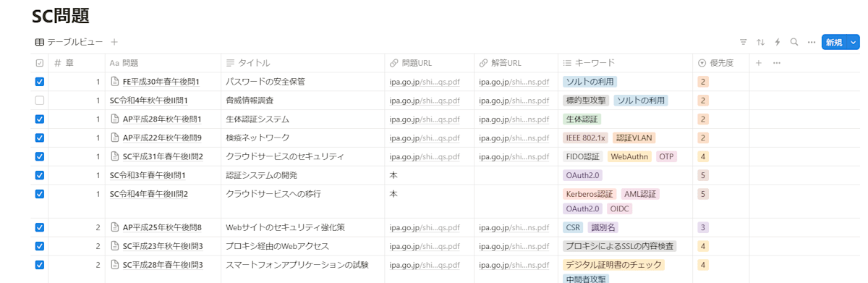This screenshot has height=283, width=868.
Task: Uncheck the AP平成28年秋午後問1 row checkbox
Action: (40, 119)
